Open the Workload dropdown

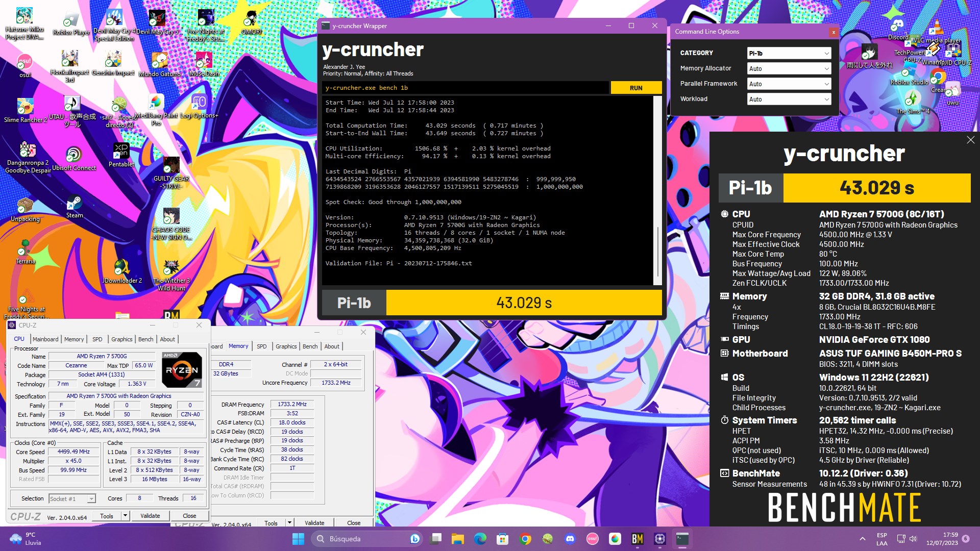pyautogui.click(x=789, y=99)
